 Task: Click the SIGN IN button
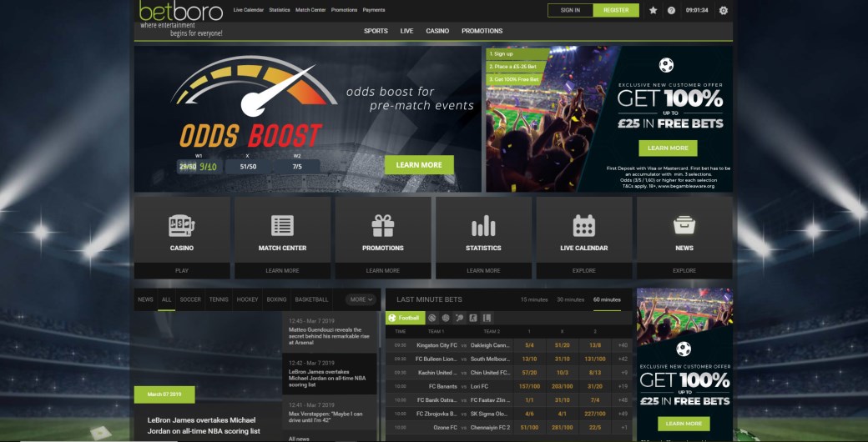pyautogui.click(x=570, y=10)
